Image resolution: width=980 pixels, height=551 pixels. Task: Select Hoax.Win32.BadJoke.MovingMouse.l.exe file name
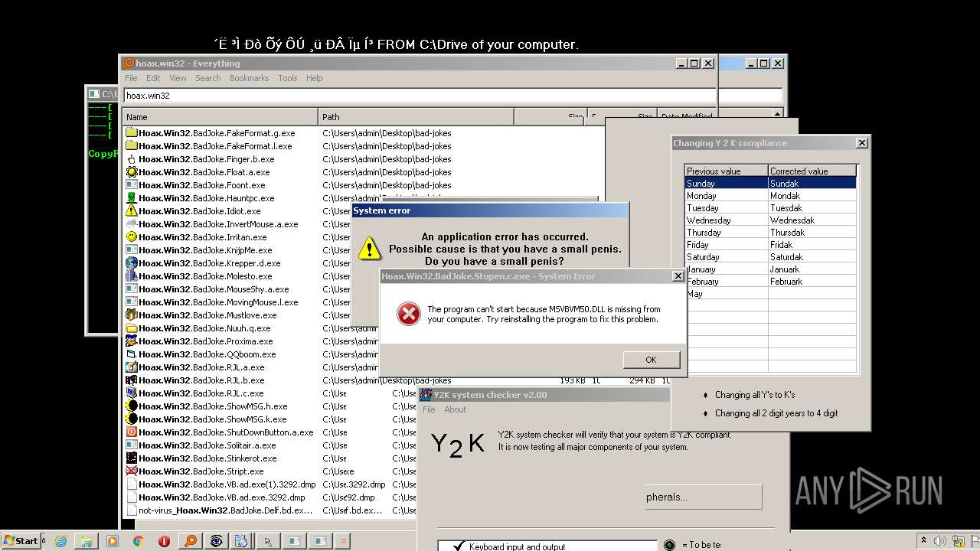coord(218,302)
